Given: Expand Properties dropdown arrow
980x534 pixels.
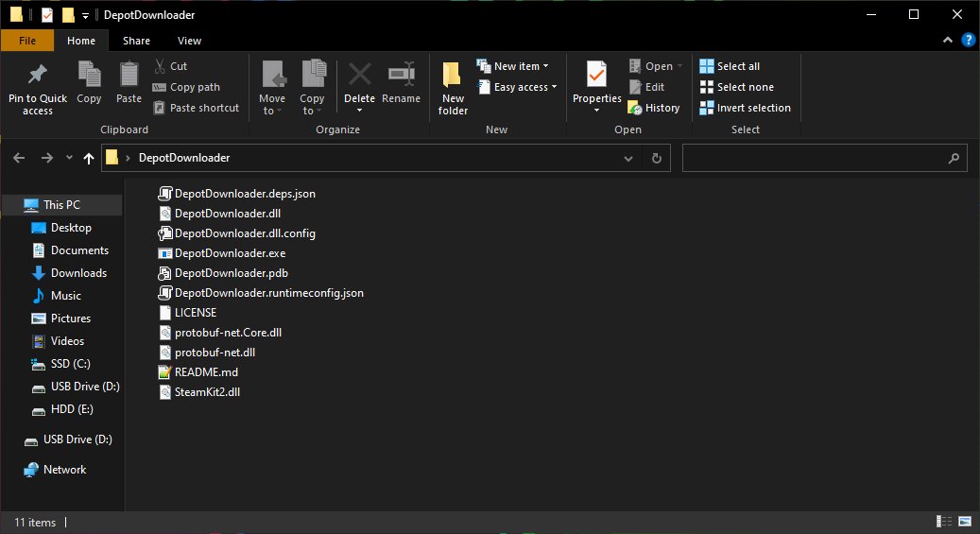Looking at the screenshot, I should coord(597,111).
